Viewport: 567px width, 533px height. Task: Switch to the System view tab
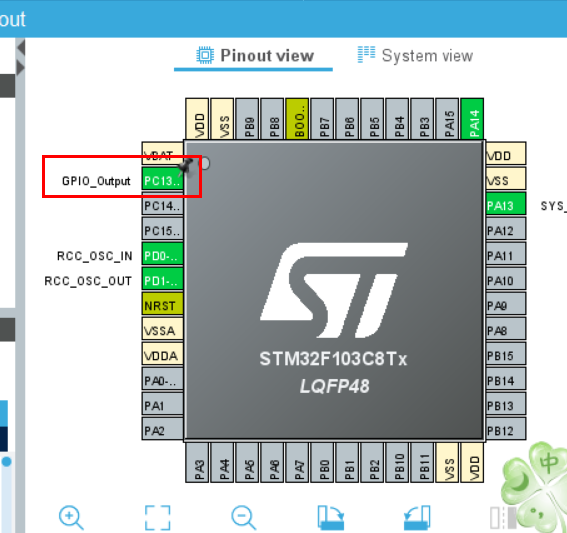pyautogui.click(x=415, y=55)
